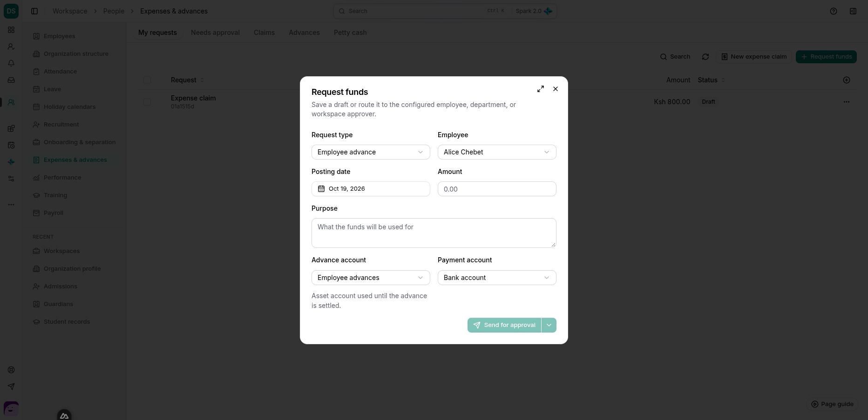Toggle the select-all checkbox in table header
Screen dimensions: 868x420
(147, 80)
